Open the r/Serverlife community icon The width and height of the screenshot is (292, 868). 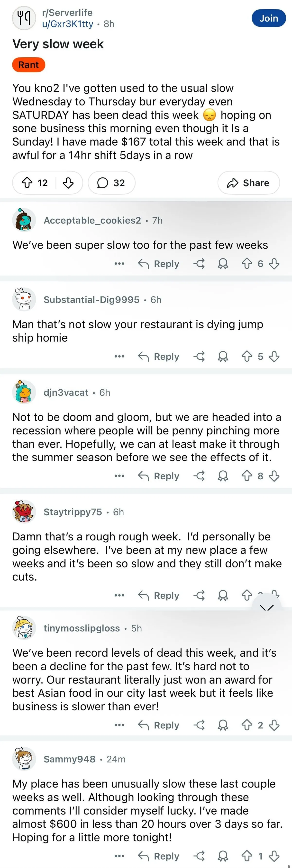24,18
